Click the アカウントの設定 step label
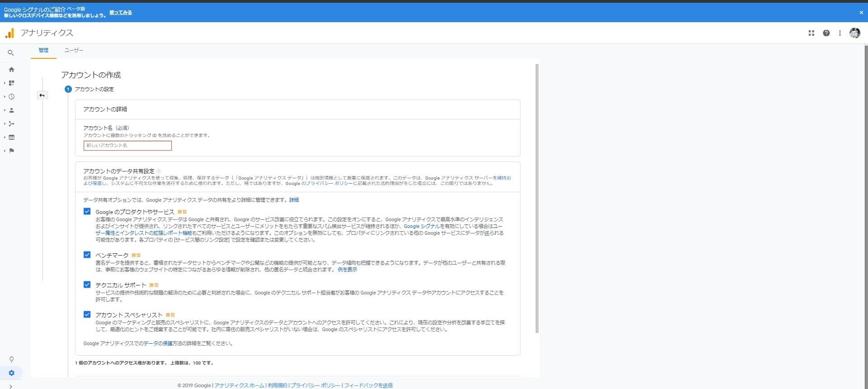The width and height of the screenshot is (868, 389). pos(94,89)
